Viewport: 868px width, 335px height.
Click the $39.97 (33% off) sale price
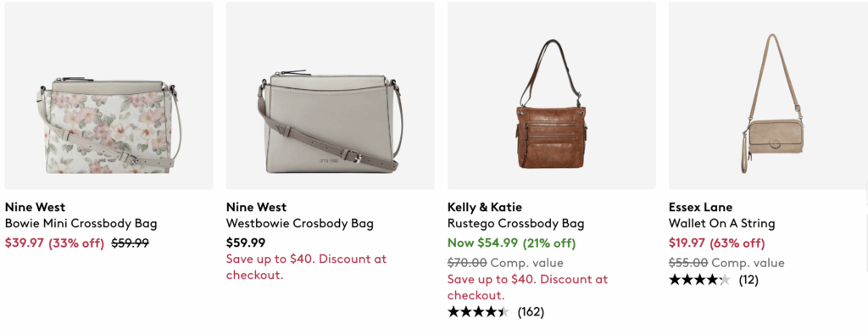click(x=54, y=243)
